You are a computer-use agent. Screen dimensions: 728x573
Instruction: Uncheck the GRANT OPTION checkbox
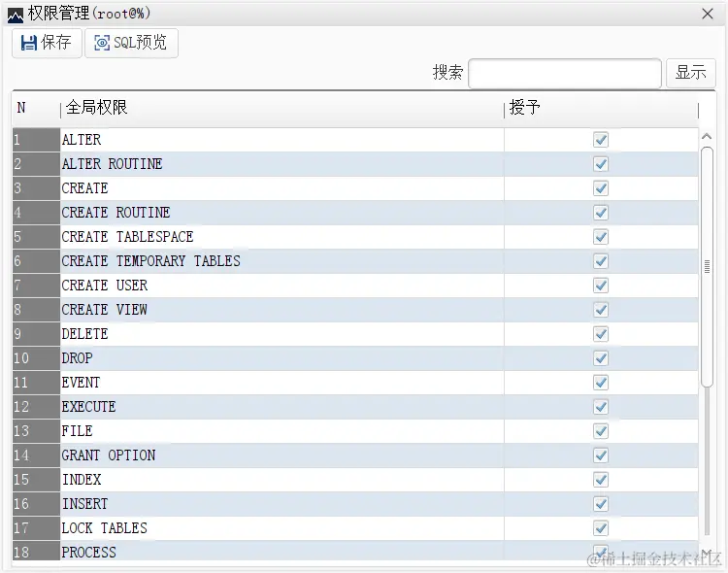pyautogui.click(x=601, y=455)
